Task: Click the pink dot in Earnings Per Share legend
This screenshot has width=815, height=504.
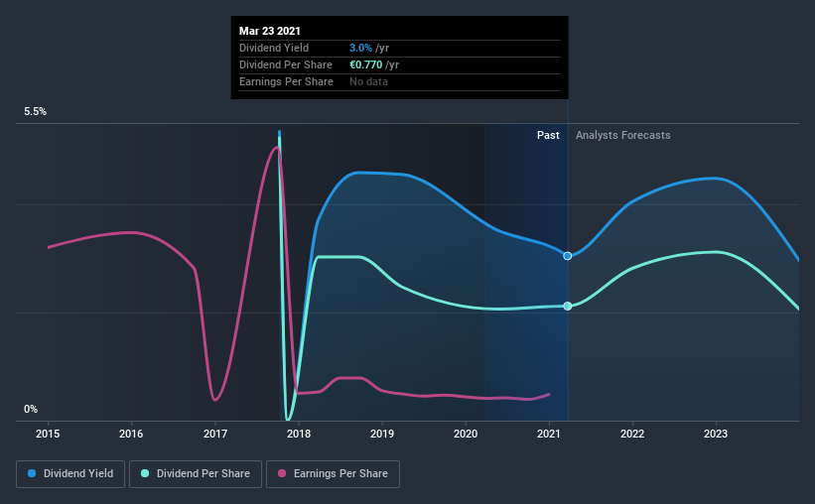Action: pyautogui.click(x=282, y=473)
